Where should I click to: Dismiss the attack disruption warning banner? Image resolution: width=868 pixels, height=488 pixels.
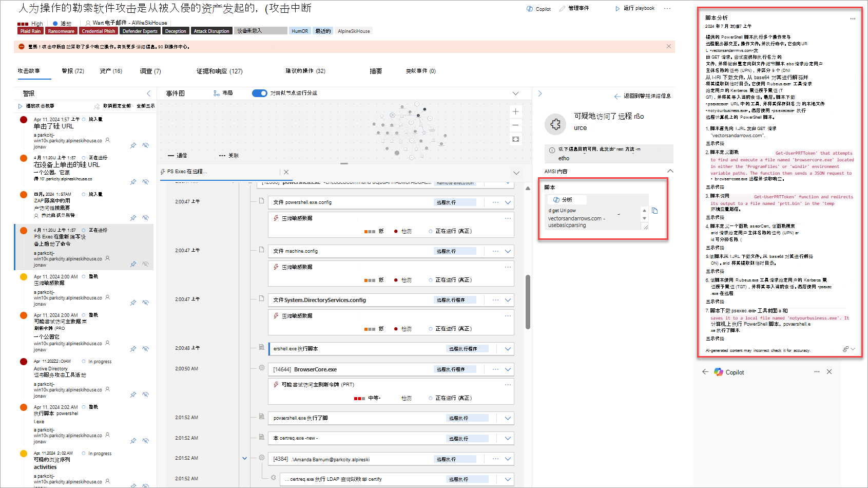(x=669, y=46)
